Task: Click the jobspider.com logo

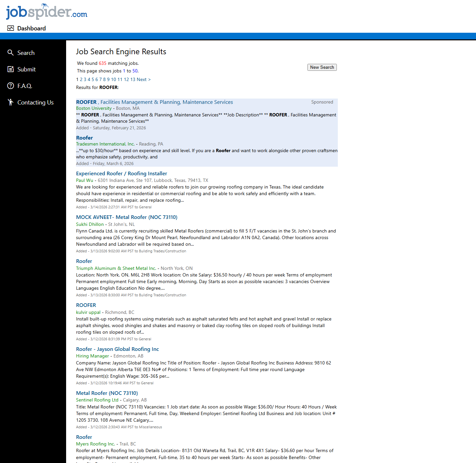Action: 47,12
